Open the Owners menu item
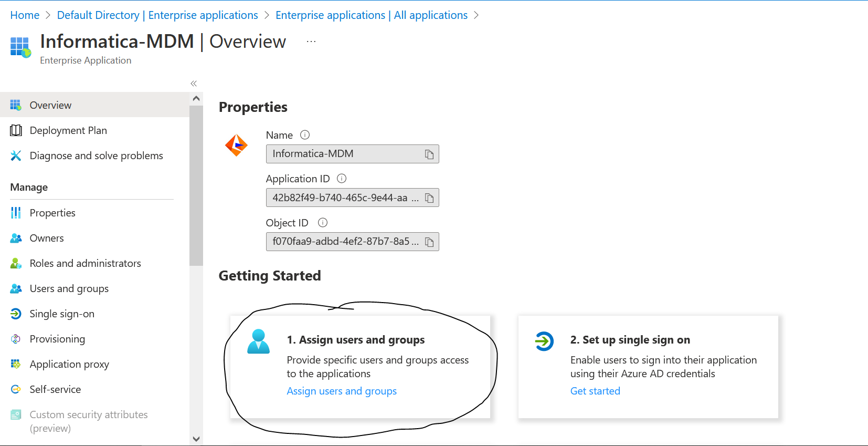The width and height of the screenshot is (868, 446). click(x=94, y=238)
